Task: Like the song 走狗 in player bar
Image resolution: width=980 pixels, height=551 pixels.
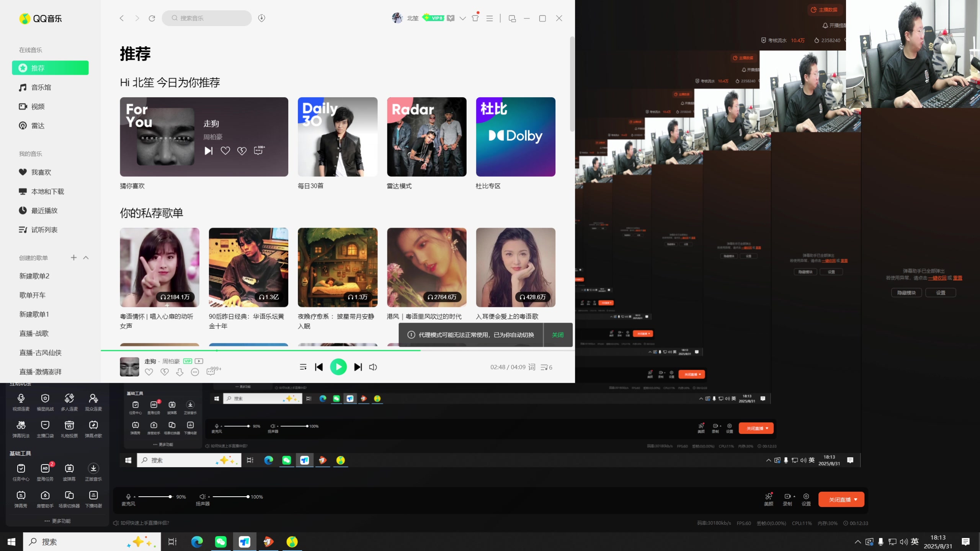Action: click(x=149, y=372)
